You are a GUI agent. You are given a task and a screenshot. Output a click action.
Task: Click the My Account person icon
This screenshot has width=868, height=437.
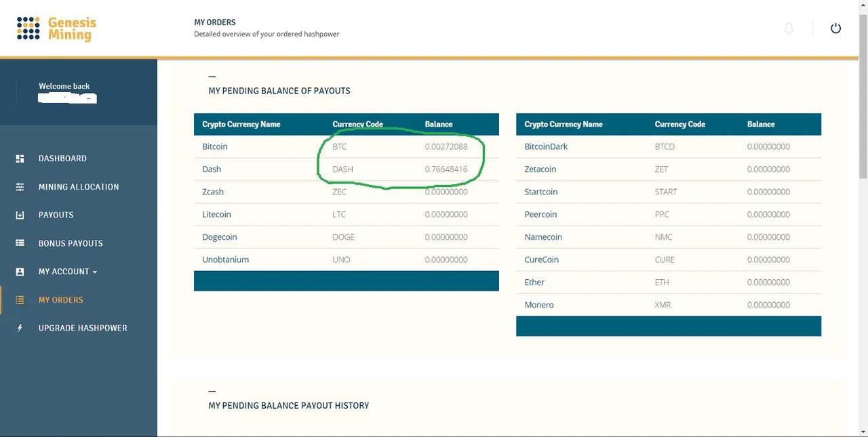(20, 272)
